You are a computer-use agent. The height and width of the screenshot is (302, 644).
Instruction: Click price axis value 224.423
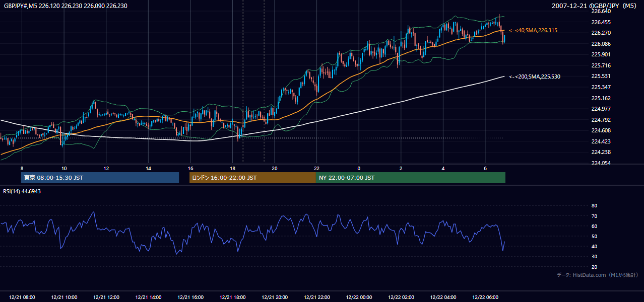[x=601, y=141]
